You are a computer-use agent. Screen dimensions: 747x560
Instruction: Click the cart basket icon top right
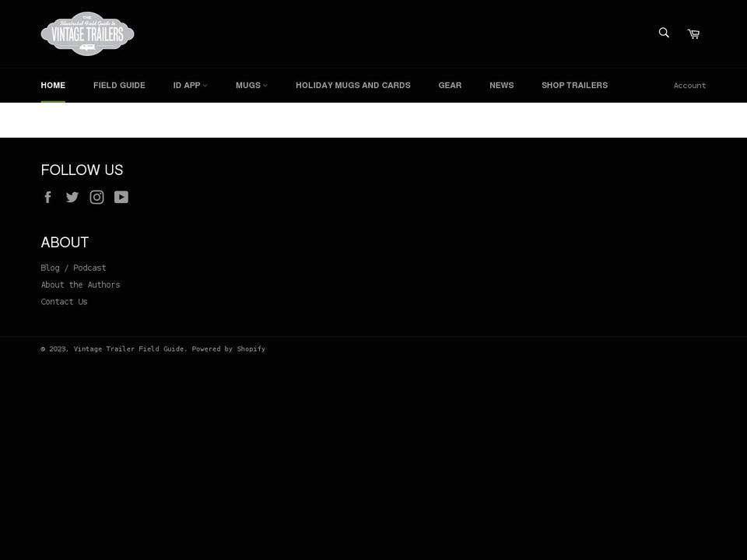click(693, 34)
